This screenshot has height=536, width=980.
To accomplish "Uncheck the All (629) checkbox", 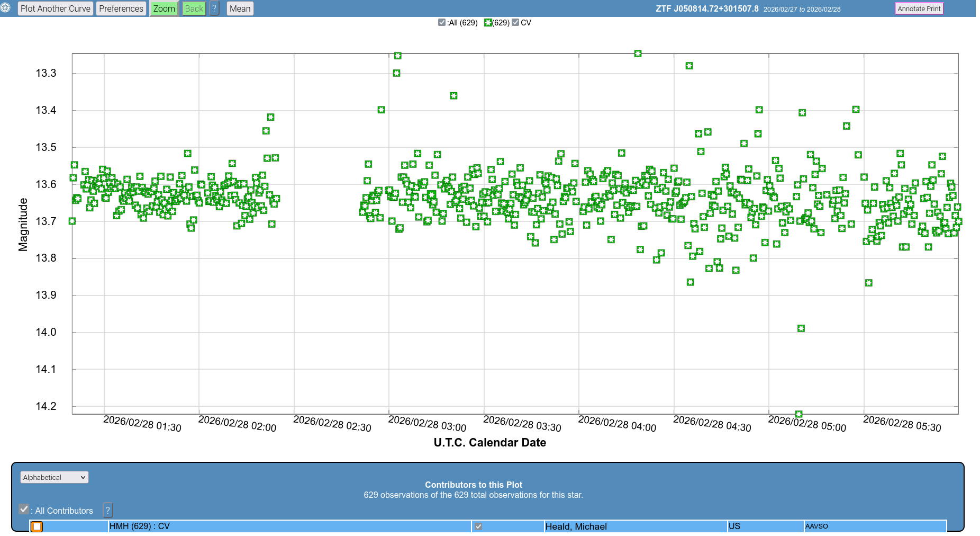I will click(x=442, y=23).
